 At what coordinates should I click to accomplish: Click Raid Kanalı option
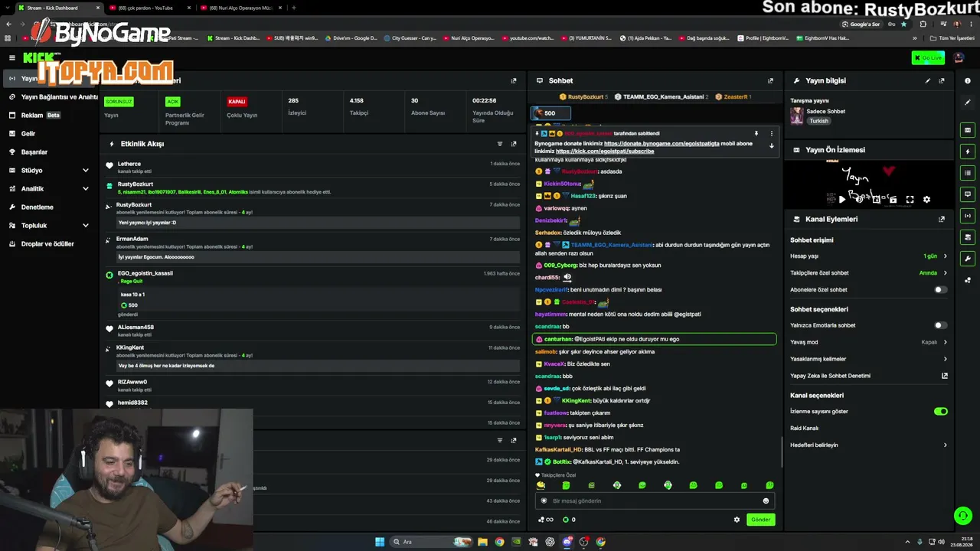click(x=804, y=428)
